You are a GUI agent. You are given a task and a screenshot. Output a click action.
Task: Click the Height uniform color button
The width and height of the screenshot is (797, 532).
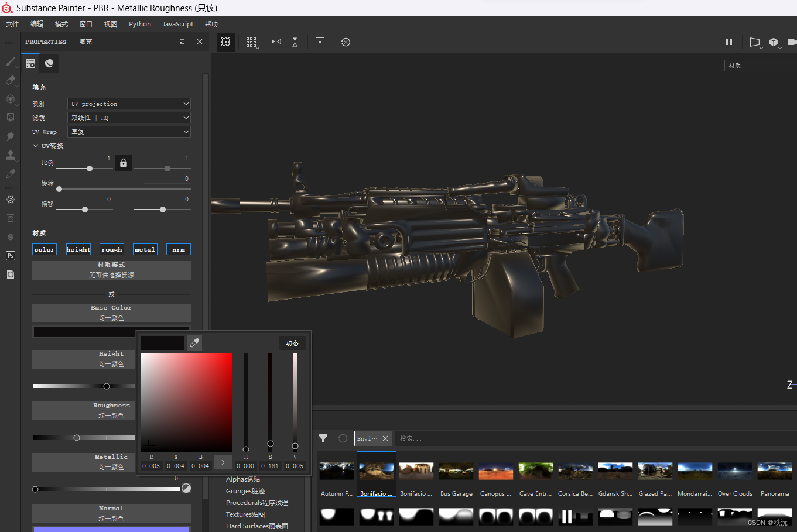[84, 359]
